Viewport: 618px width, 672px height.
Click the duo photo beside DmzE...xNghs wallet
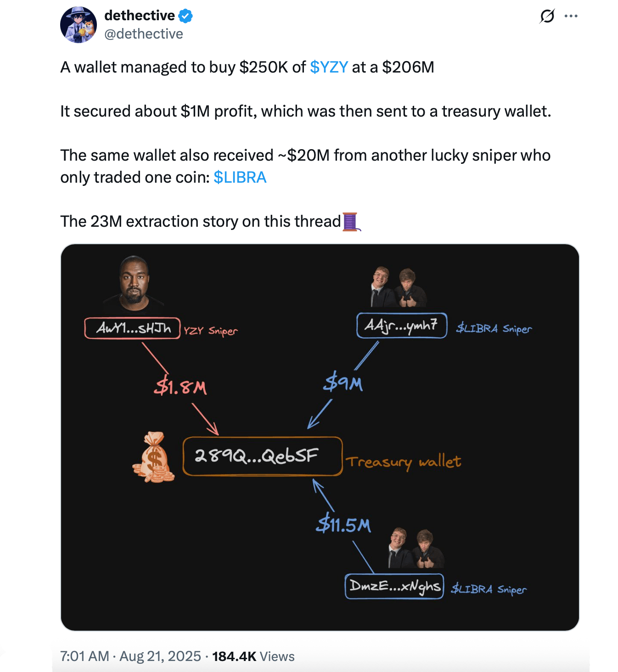415,549
